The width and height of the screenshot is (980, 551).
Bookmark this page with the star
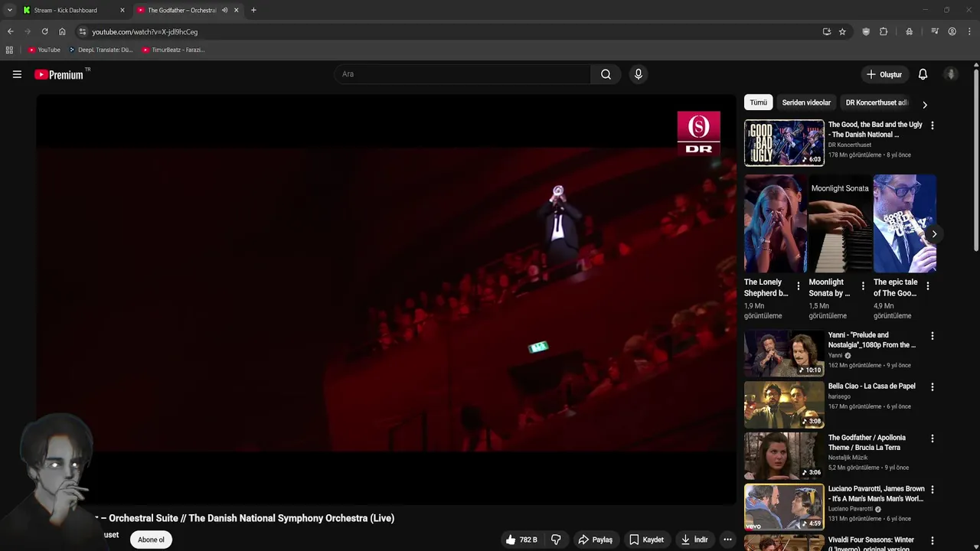tap(842, 31)
